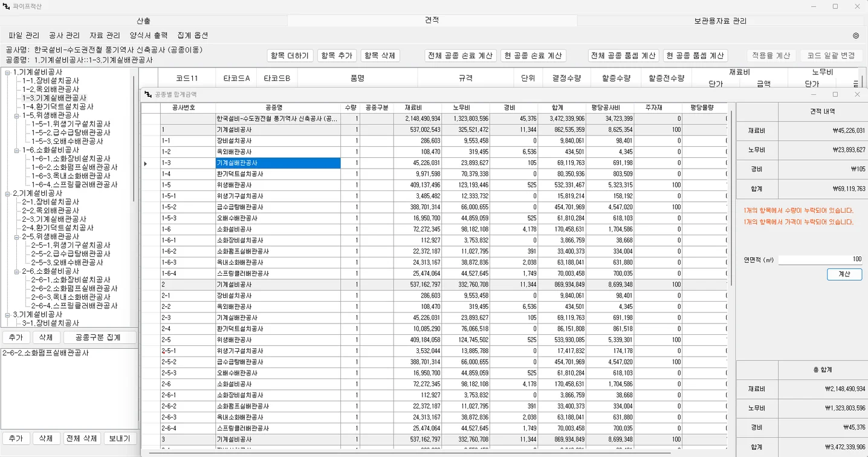Switch to the 견적 tab
868x457 pixels.
[x=432, y=20]
